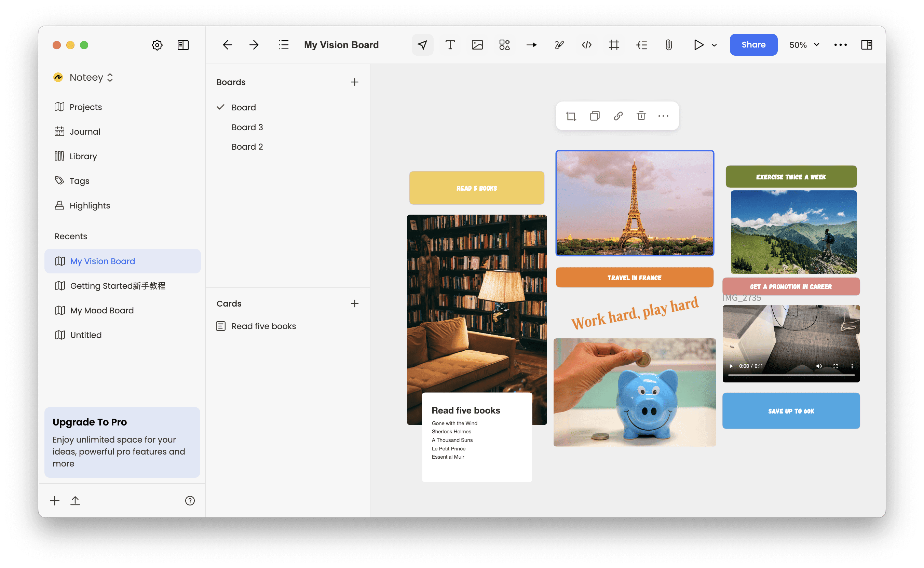Select the arrow connector tool
Viewport: 924px width, 568px height.
(531, 45)
